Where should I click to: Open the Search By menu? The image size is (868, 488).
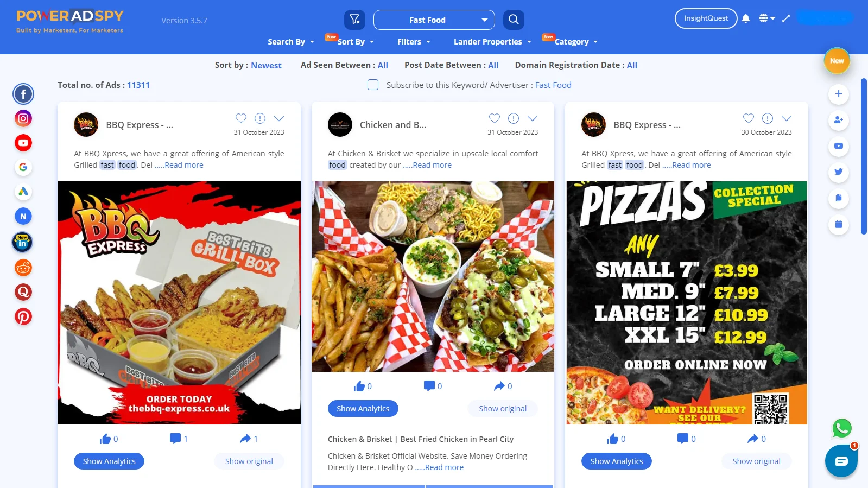(x=291, y=42)
